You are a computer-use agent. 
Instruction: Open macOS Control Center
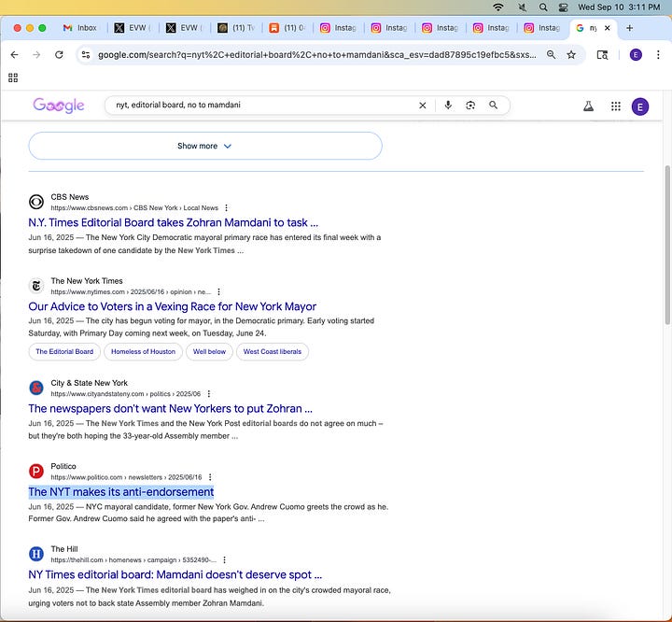pos(563,7)
